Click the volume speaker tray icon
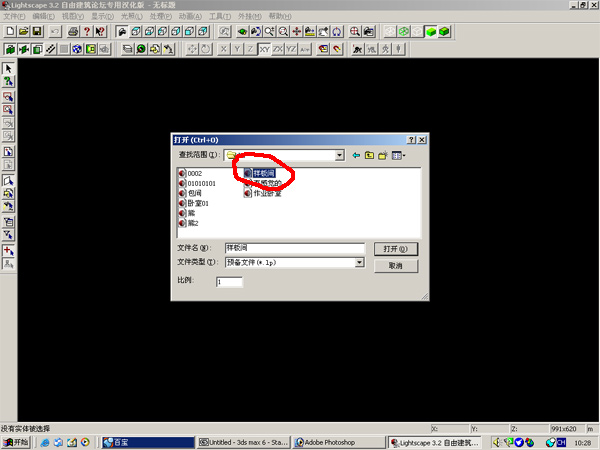 [x=496, y=442]
